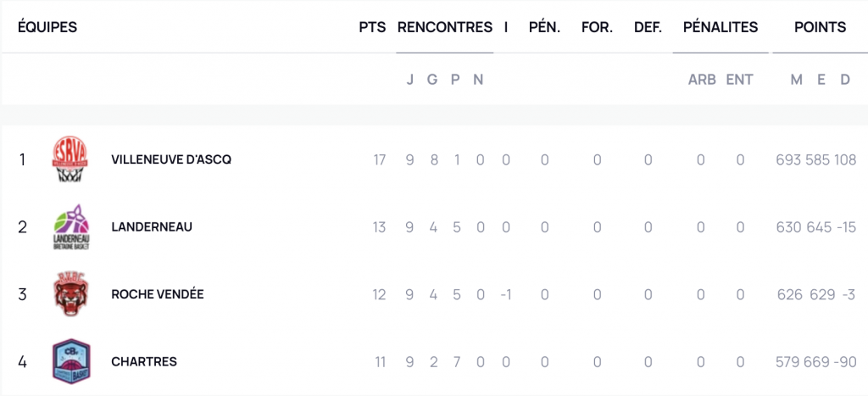Screen dimensions: 868x396
Task: Open the VILLENEUVE D'ASCQ team name
Action: coord(171,159)
